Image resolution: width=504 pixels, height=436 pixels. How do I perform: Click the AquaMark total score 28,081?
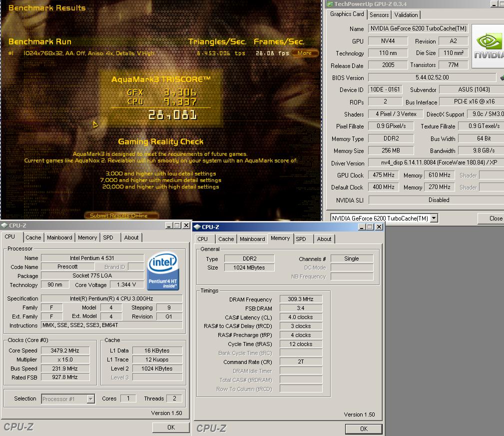[172, 115]
